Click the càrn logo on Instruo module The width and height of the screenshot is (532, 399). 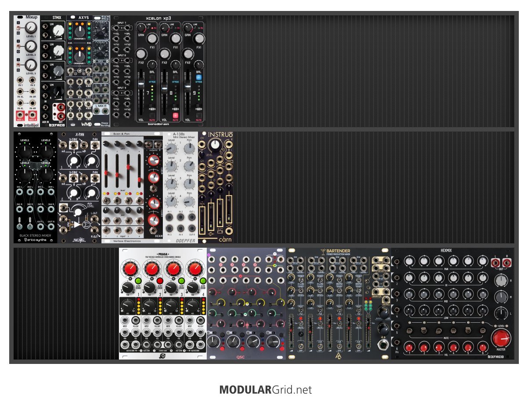[226, 239]
